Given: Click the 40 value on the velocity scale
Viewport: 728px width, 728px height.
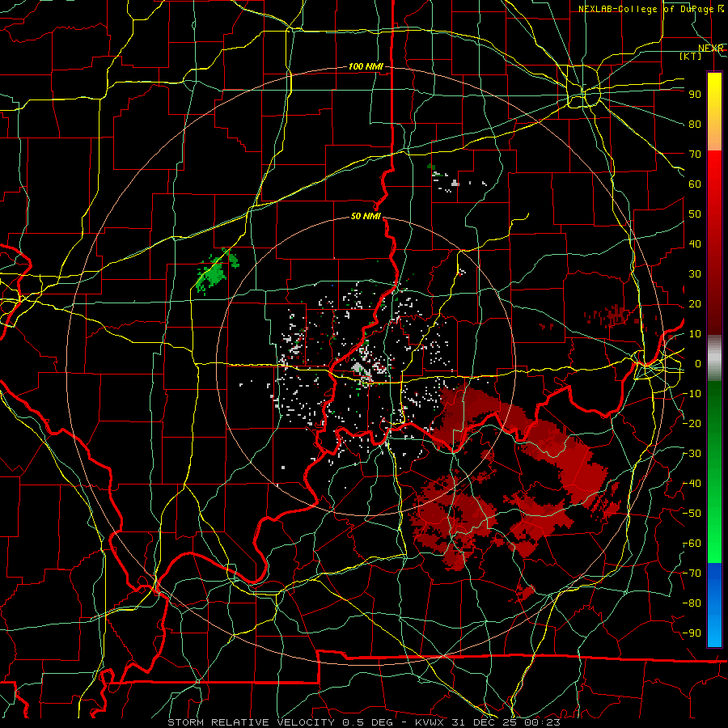Looking at the screenshot, I should tap(695, 243).
